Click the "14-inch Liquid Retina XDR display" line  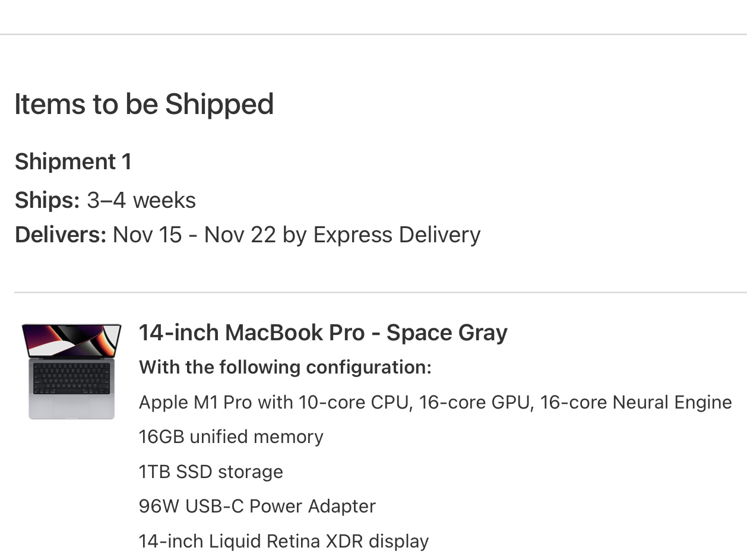pyautogui.click(x=284, y=542)
